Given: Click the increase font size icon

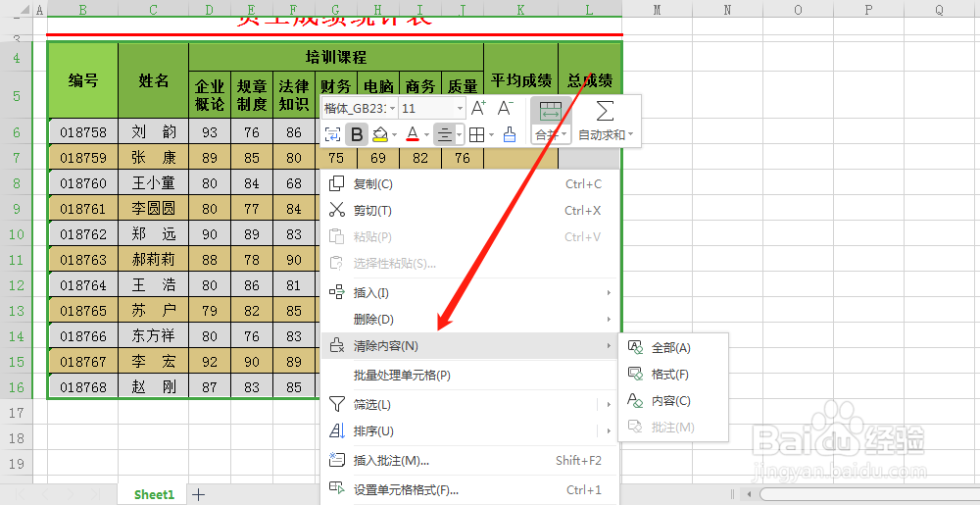Looking at the screenshot, I should click(x=478, y=108).
